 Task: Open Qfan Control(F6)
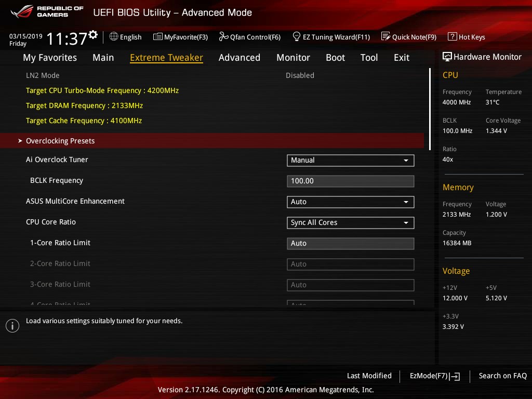point(250,37)
